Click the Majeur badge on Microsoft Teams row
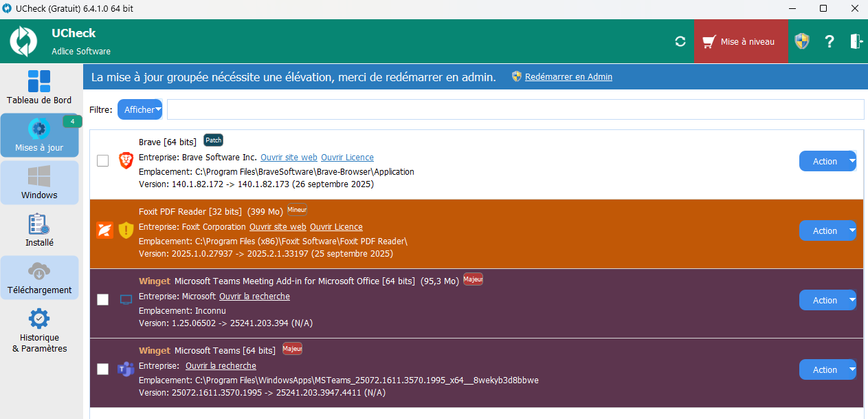 [292, 349]
